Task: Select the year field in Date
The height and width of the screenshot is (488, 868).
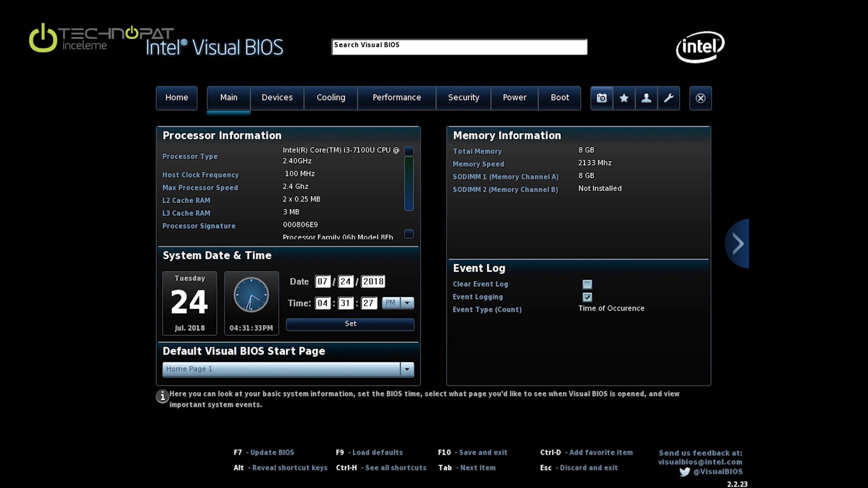Action: (x=373, y=281)
